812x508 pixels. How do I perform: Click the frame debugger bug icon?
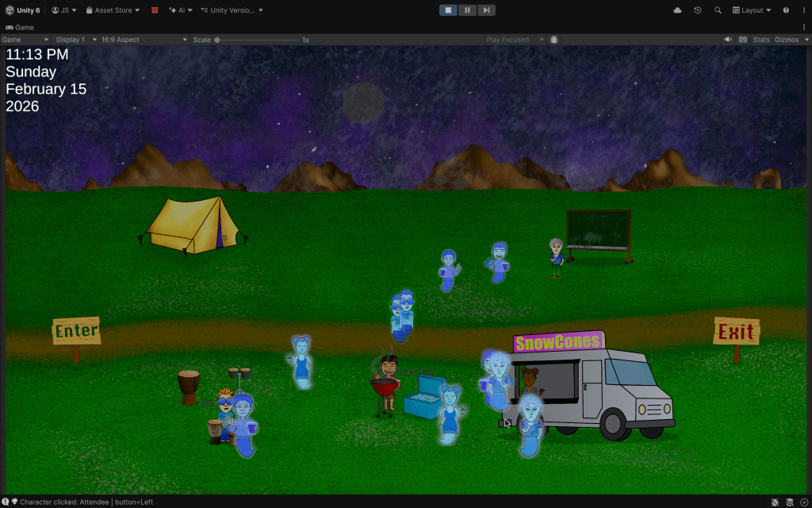(x=553, y=40)
